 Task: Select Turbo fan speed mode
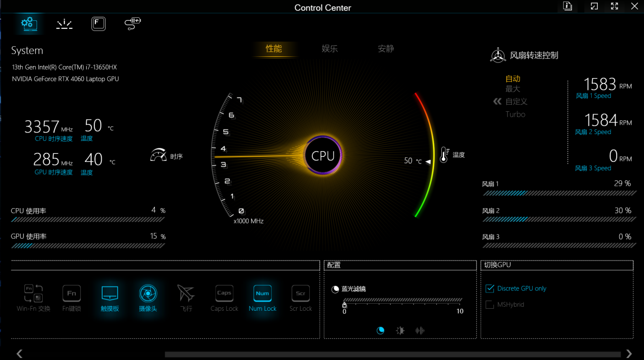click(x=515, y=114)
